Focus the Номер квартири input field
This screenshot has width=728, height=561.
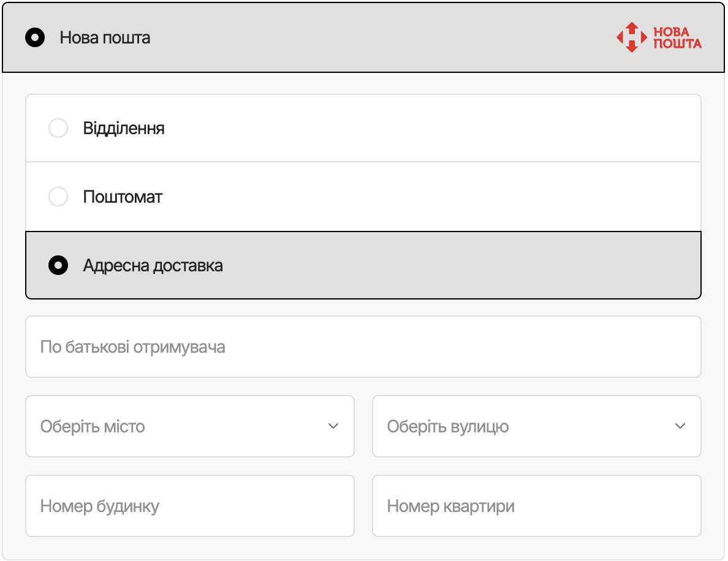pos(536,506)
